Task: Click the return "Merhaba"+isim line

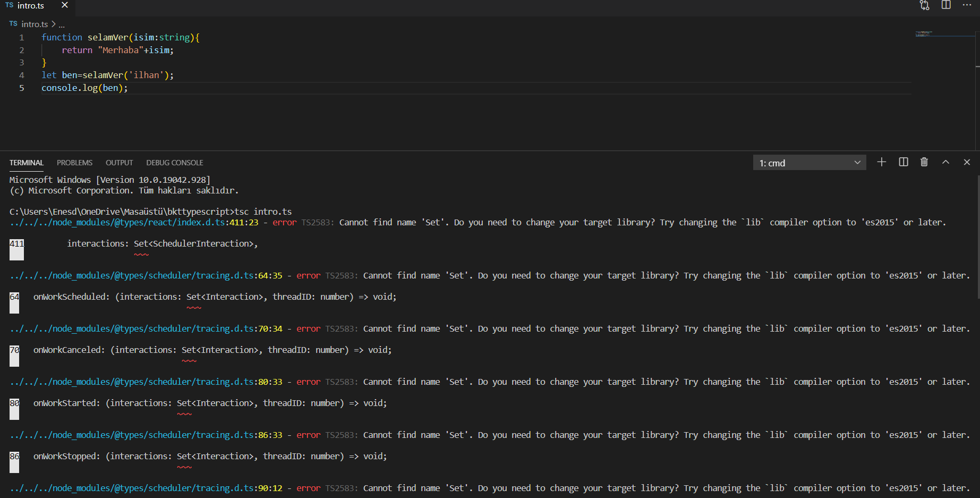Action: 117,50
